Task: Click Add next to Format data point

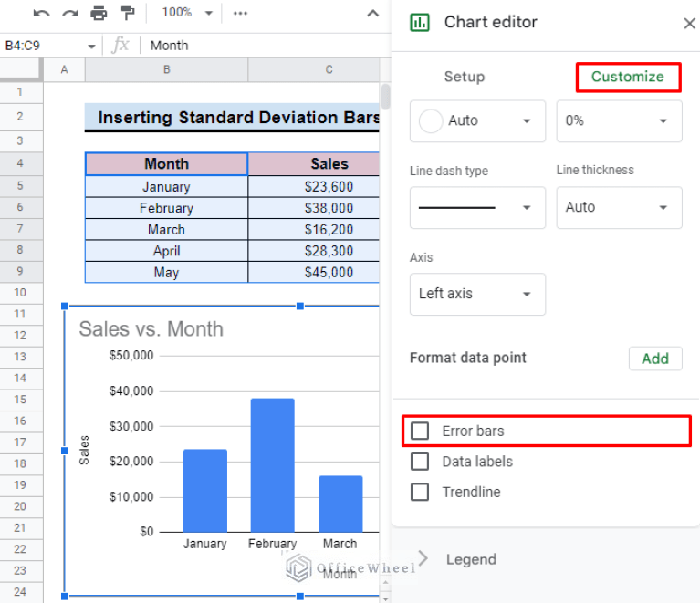Action: tap(655, 359)
